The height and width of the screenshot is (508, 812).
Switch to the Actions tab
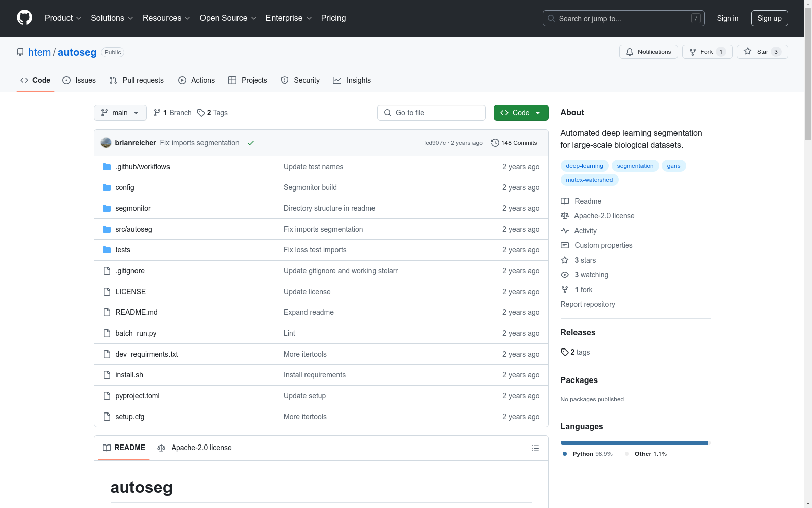(x=196, y=80)
